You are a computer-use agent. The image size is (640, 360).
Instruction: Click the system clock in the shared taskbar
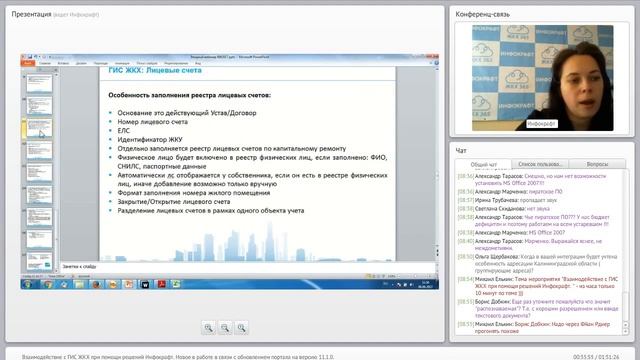click(426, 284)
